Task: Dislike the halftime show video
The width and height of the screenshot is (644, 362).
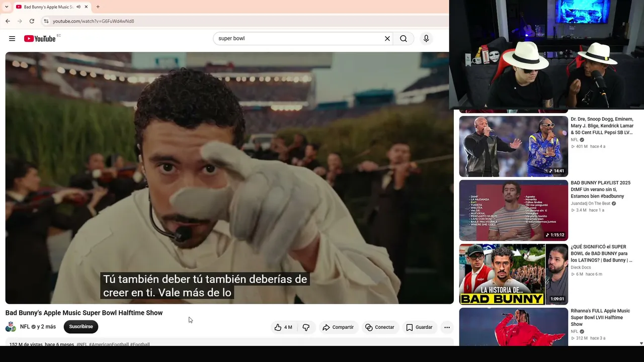Action: (306, 327)
